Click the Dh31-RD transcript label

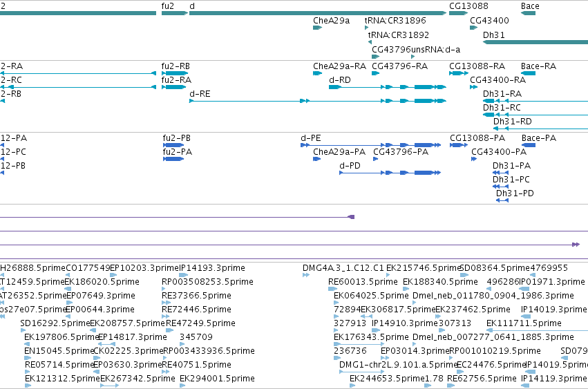513,122
